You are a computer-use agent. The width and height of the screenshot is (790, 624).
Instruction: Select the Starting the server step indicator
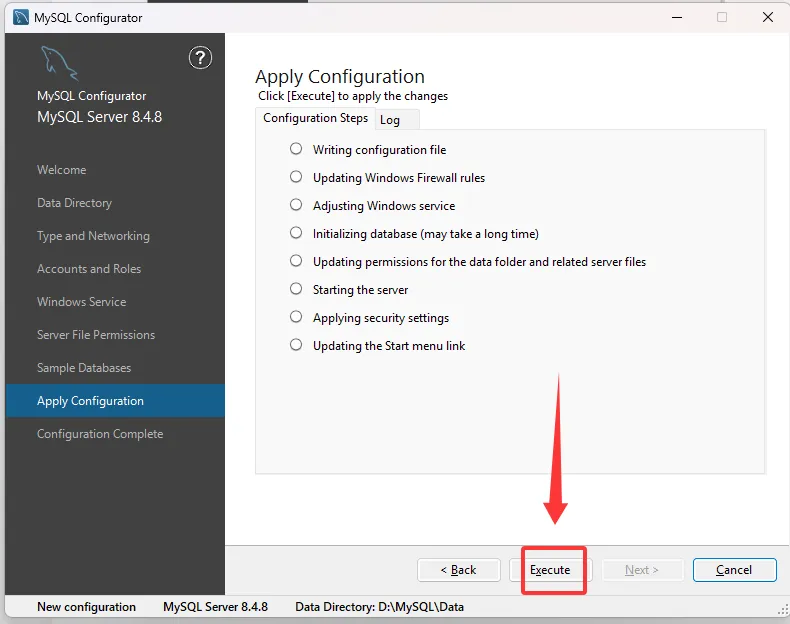tap(296, 289)
